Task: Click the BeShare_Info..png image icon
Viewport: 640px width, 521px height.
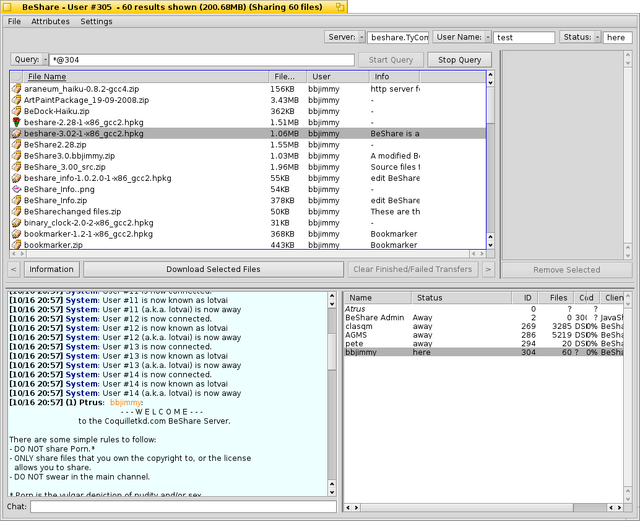Action: tap(16, 189)
